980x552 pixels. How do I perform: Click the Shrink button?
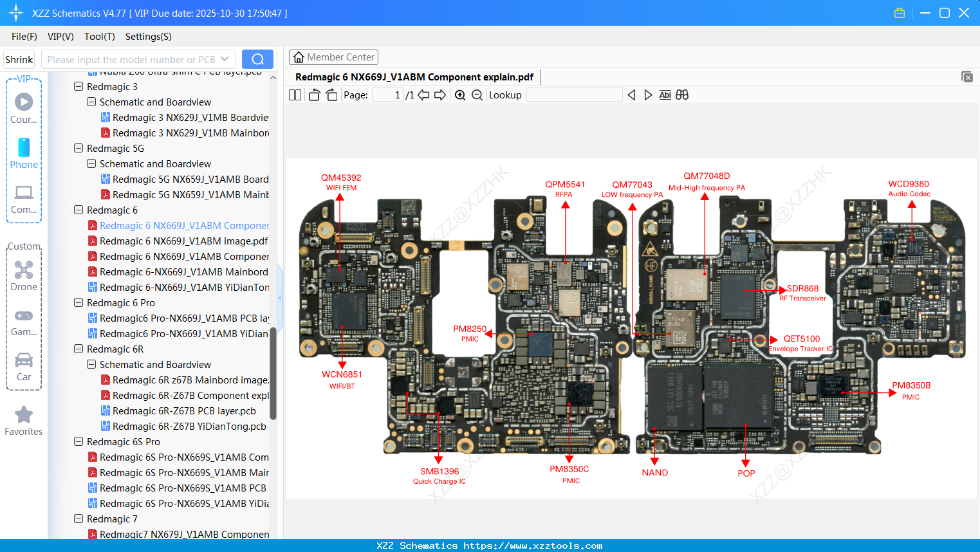tap(19, 59)
